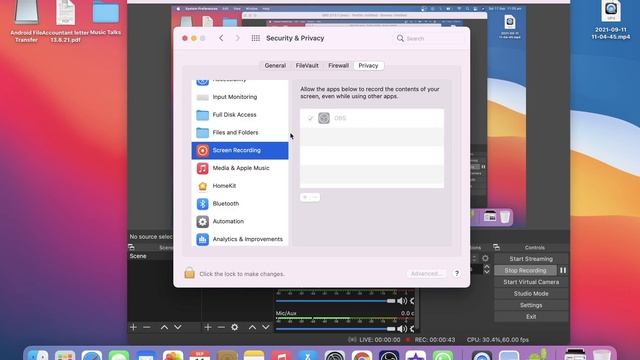Click the forward chevron in Security & Privacy toolbar
The image size is (640, 360).
point(238,38)
